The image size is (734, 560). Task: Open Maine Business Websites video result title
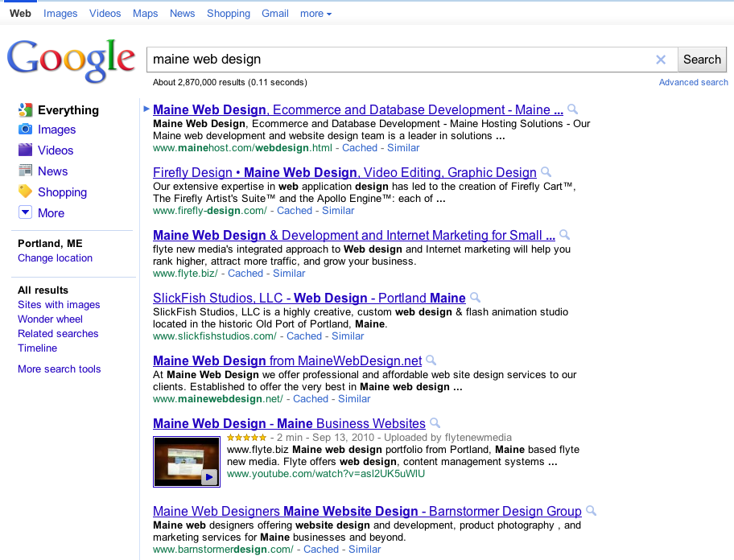(289, 423)
